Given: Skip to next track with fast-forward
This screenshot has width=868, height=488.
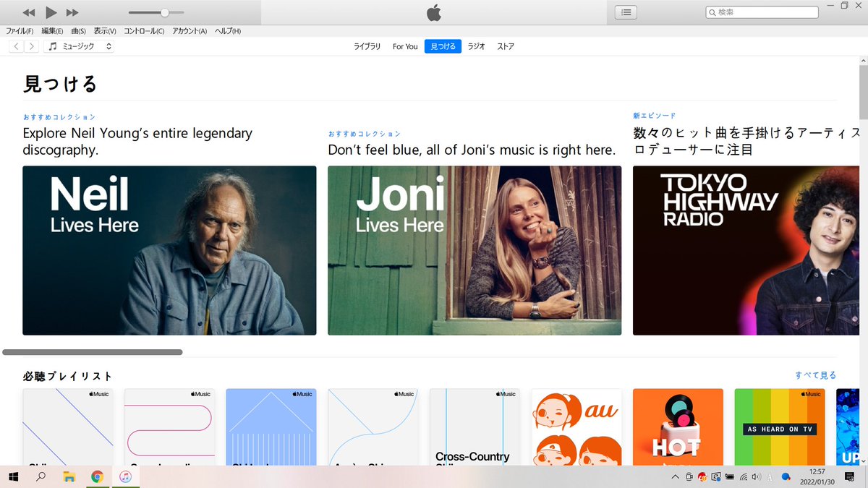Looking at the screenshot, I should [x=72, y=12].
